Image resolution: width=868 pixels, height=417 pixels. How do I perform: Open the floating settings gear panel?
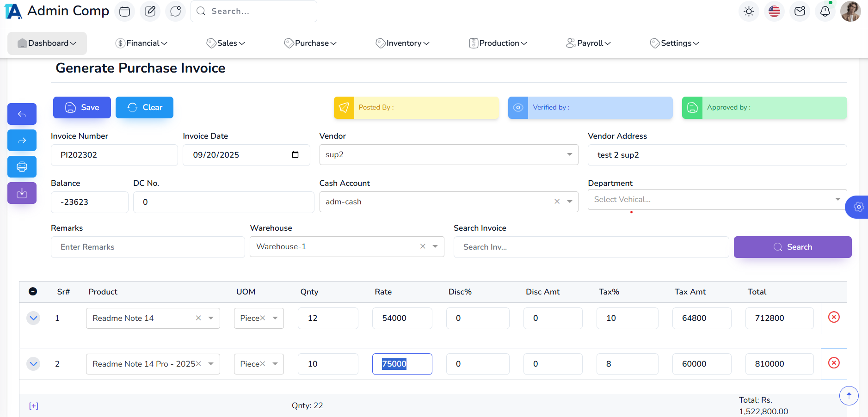tap(858, 207)
